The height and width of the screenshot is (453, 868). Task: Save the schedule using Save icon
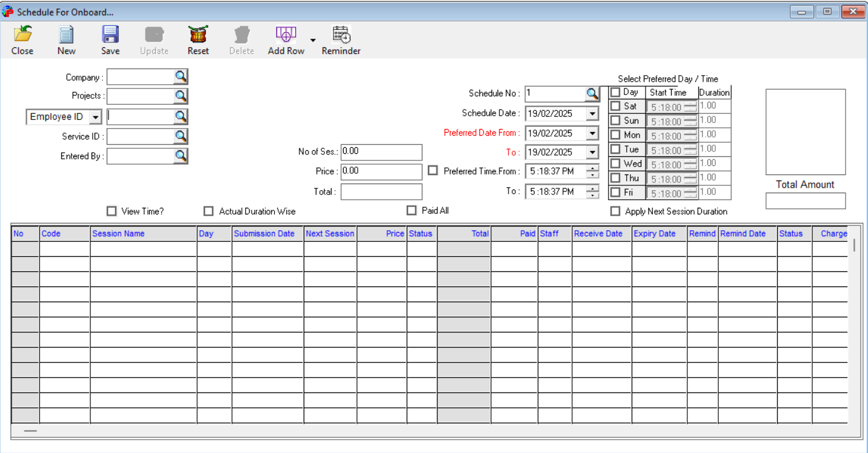(110, 40)
